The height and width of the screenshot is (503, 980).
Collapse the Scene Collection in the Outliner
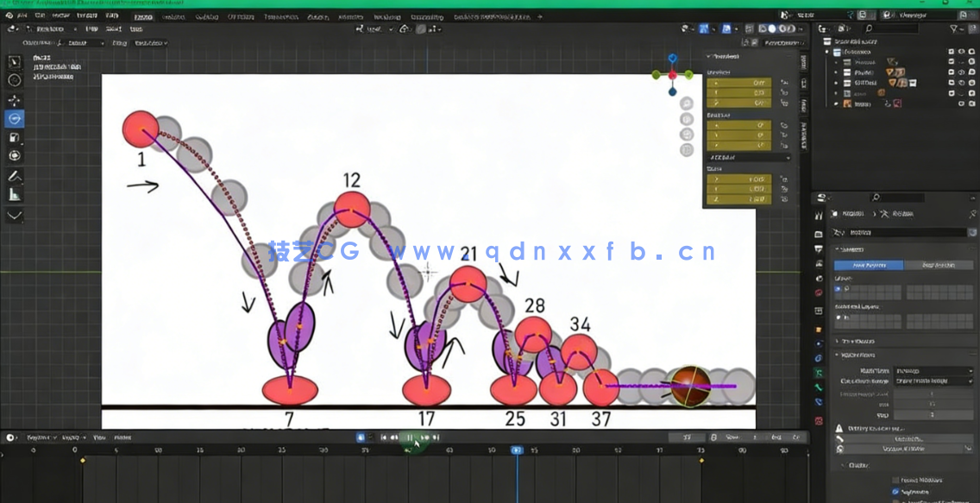(832, 41)
